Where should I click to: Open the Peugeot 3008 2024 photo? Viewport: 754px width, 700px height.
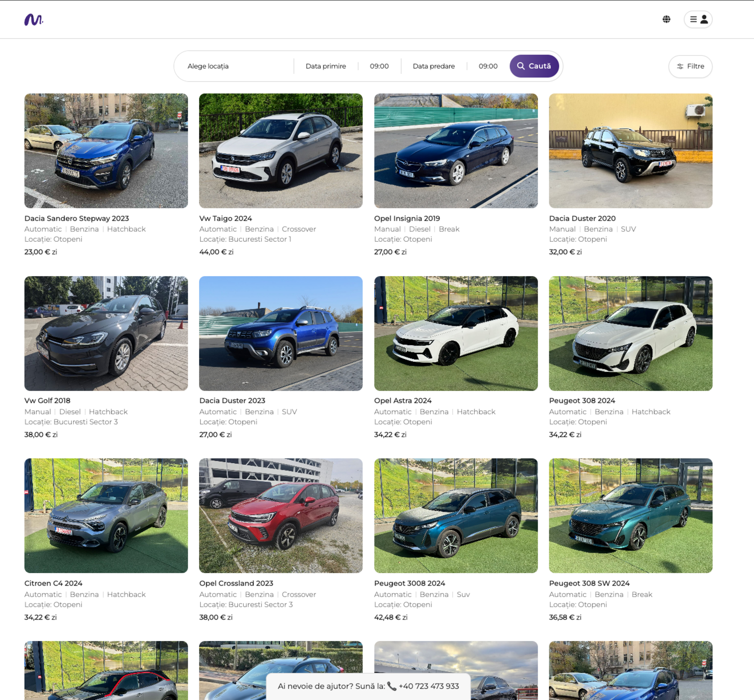[x=456, y=516]
